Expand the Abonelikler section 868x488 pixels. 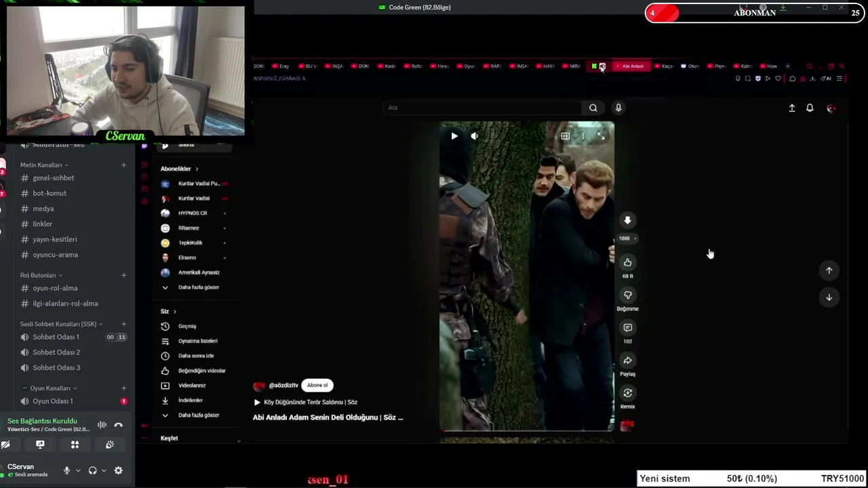180,169
